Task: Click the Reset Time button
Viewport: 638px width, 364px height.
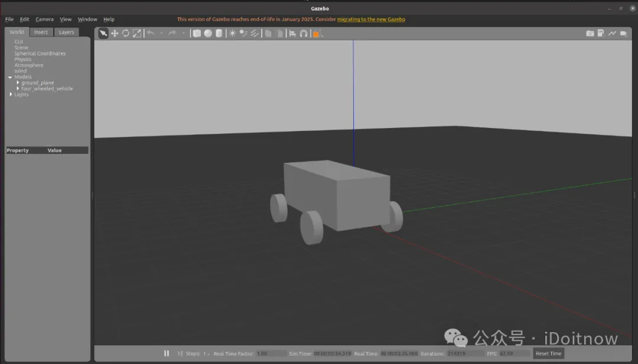Action: tap(548, 353)
